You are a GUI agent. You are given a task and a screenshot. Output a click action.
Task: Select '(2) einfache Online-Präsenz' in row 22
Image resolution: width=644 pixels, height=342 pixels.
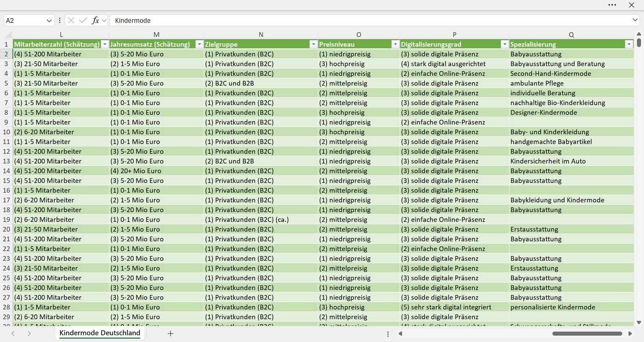click(455, 249)
